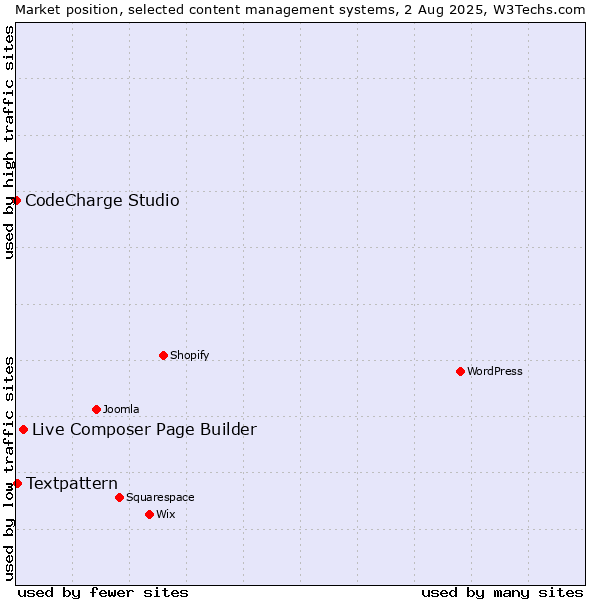This screenshot has height=600, width=600.
Task: Click the Shopify label text
Action: pos(189,355)
